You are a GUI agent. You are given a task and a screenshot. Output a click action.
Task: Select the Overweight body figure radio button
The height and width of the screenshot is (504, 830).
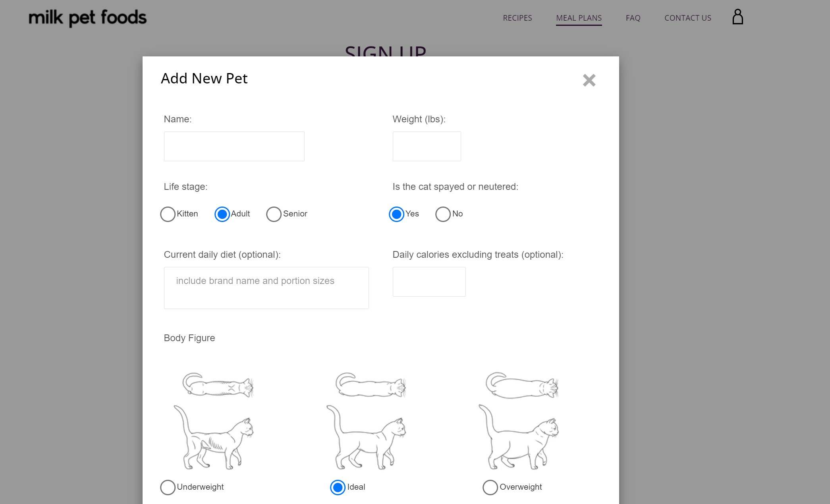[490, 487]
